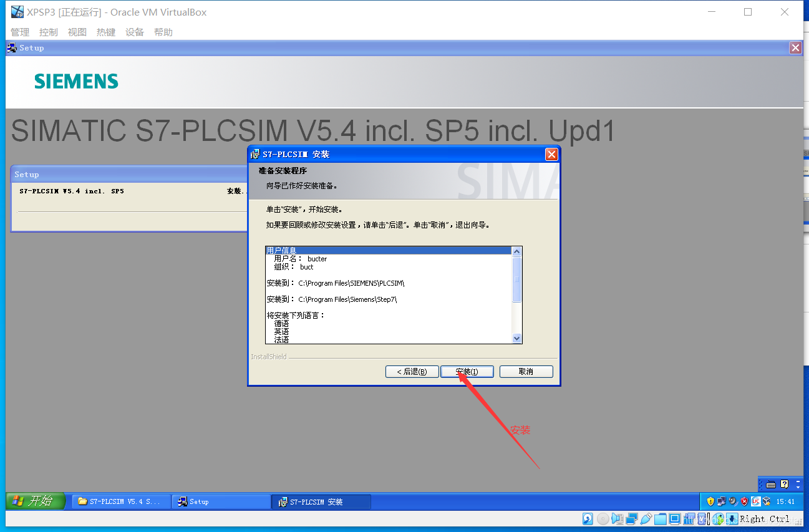809x532 pixels.
Task: Click VirtualBox USB devices status icon
Action: point(646,519)
